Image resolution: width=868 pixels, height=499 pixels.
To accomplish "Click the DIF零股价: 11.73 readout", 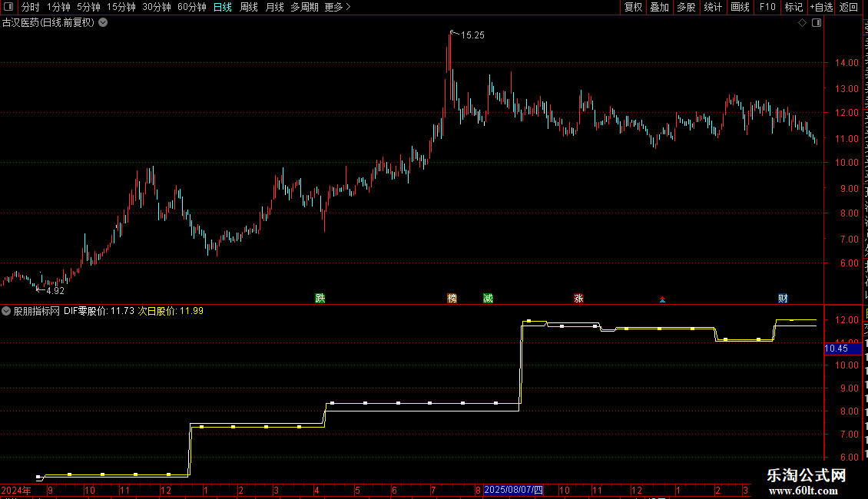I will 99,311.
